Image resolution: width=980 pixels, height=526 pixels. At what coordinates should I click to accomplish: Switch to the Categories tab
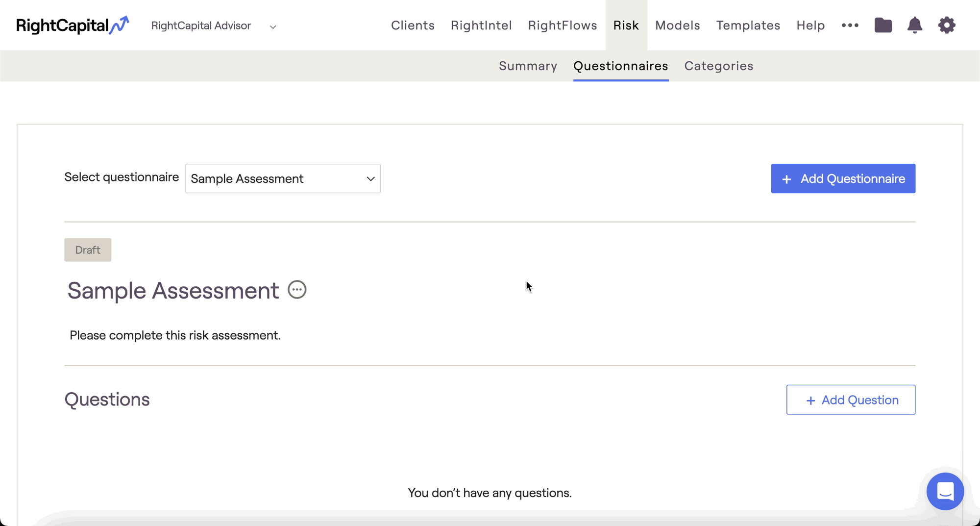[x=719, y=66]
